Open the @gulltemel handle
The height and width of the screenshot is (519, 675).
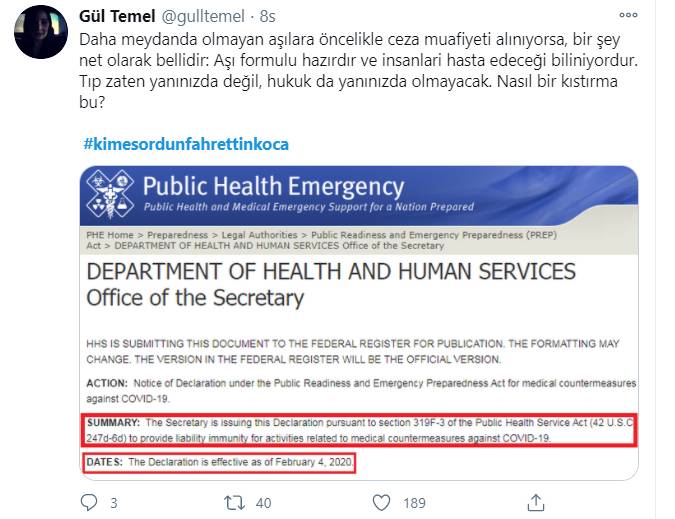point(203,16)
